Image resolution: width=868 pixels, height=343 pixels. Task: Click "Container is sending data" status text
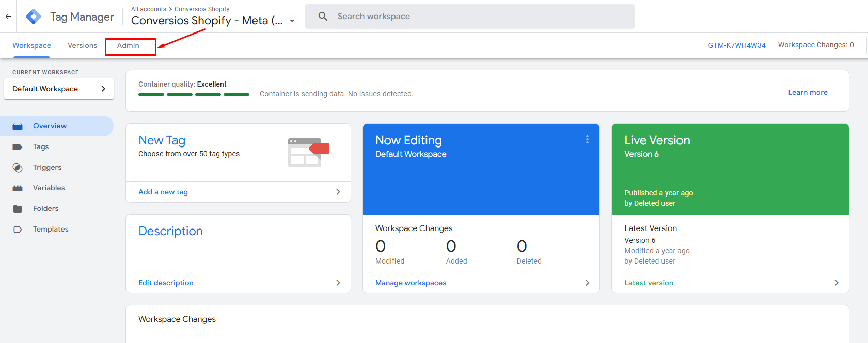click(x=336, y=94)
